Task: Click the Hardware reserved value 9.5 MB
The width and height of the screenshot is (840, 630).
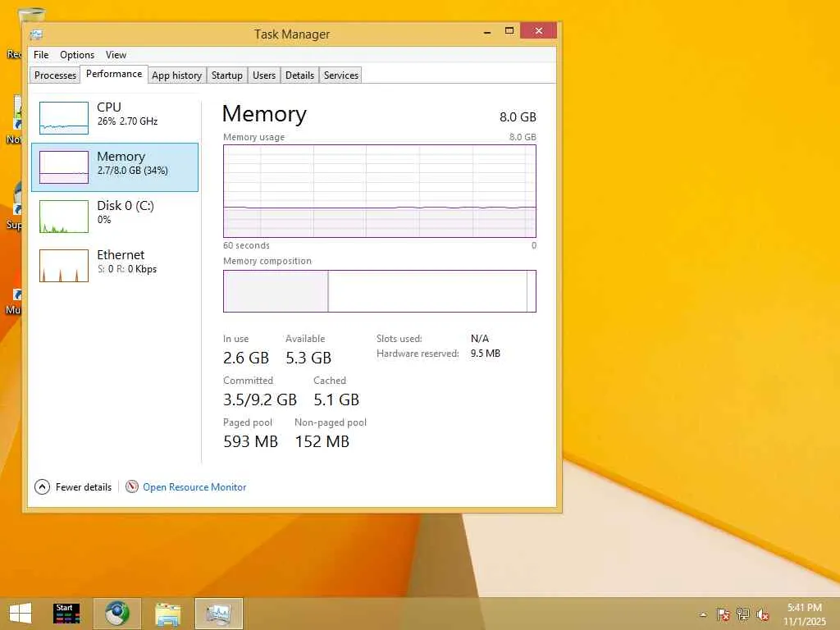Action: [486, 354]
